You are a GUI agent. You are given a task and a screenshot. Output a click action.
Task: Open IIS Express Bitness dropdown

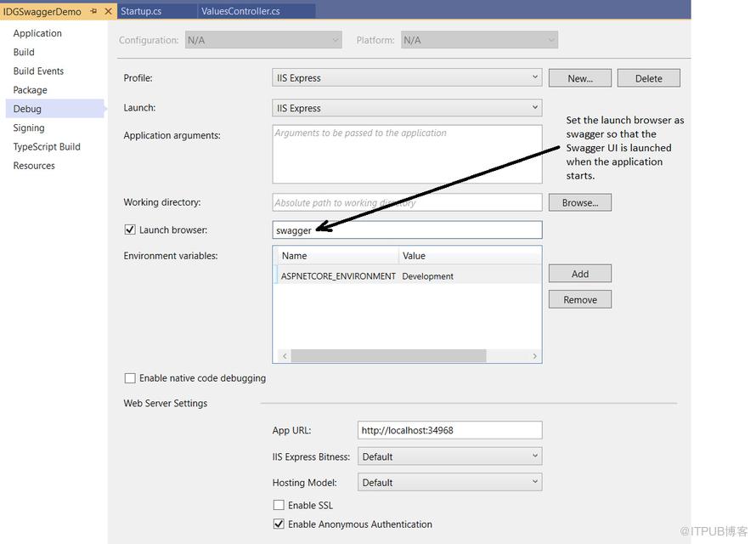pyautogui.click(x=450, y=456)
